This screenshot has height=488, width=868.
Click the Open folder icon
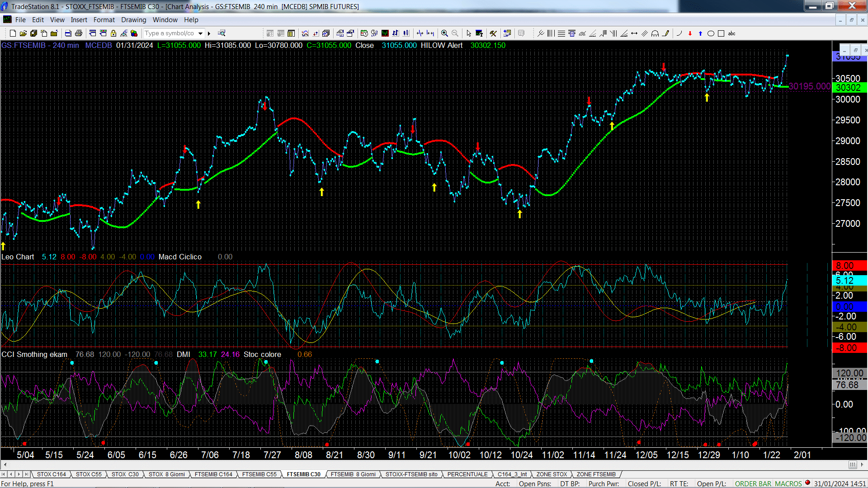(23, 33)
